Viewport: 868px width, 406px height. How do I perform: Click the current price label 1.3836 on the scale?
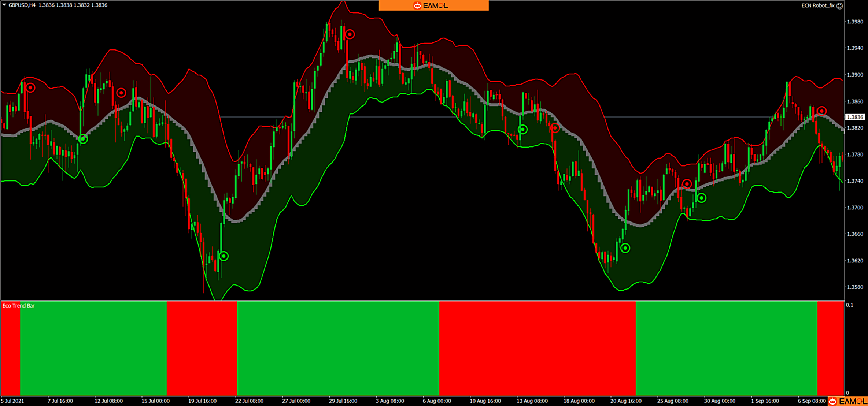(x=855, y=117)
